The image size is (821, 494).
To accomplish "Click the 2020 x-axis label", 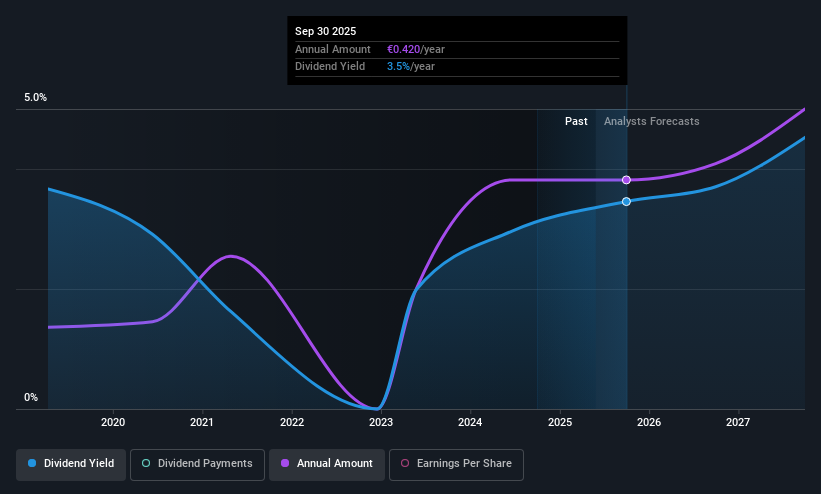I will pyautogui.click(x=113, y=422).
